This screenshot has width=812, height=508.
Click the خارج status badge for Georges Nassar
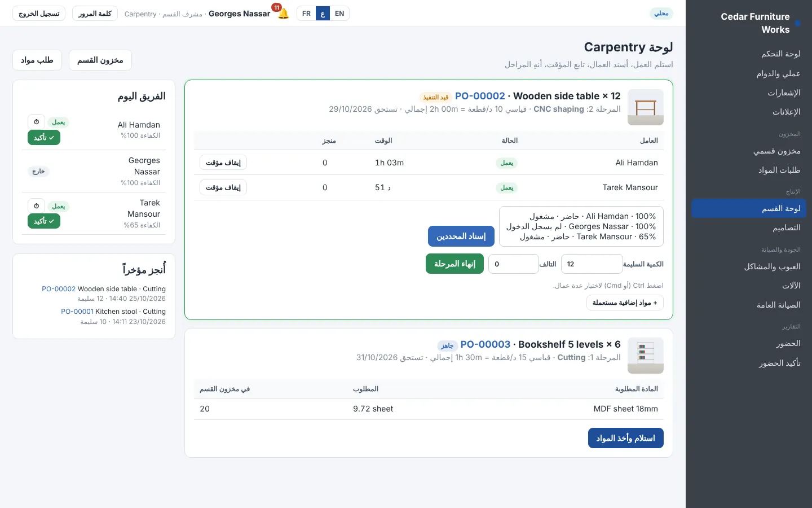38,172
